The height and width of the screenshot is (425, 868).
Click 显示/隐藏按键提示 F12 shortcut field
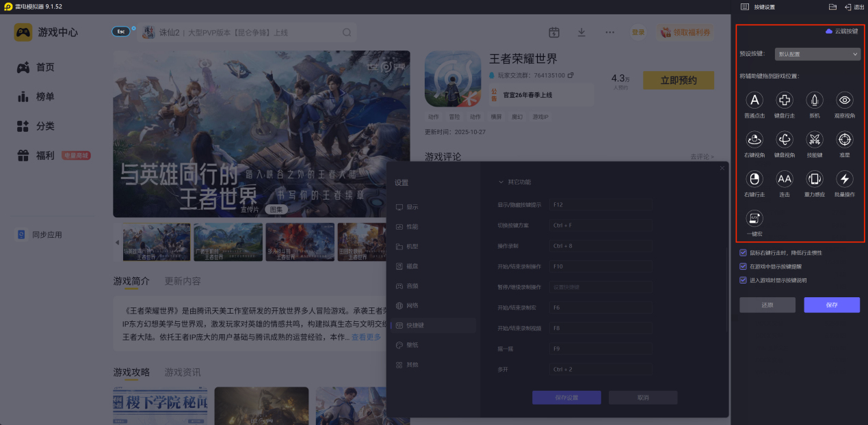pos(600,204)
